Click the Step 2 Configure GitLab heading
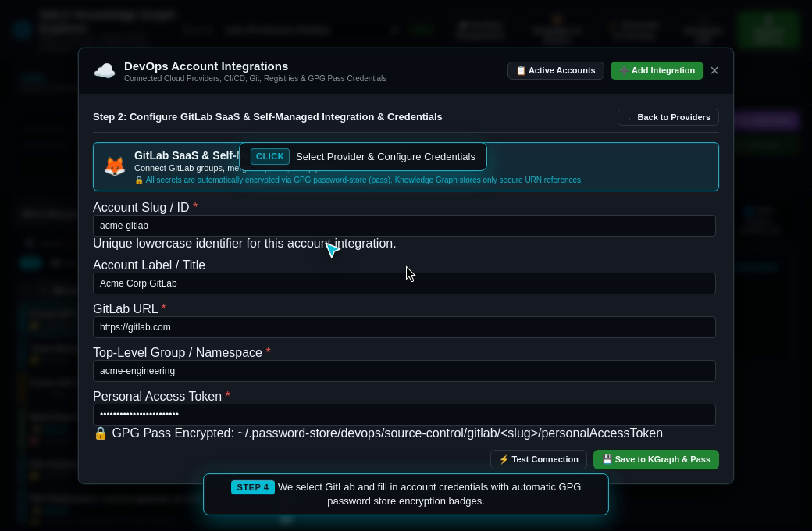This screenshot has height=531, width=812. point(268,117)
